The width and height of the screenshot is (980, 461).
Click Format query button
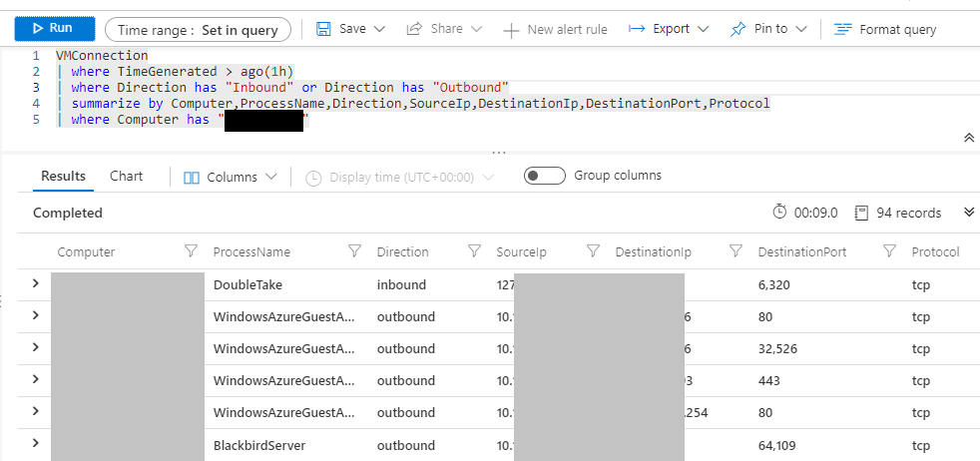[x=885, y=29]
